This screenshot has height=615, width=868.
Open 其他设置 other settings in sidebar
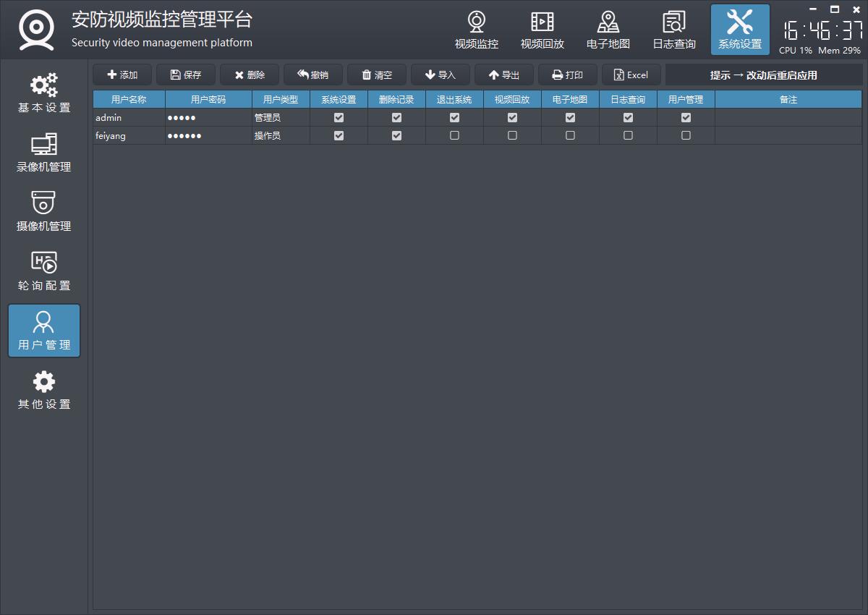click(x=44, y=390)
